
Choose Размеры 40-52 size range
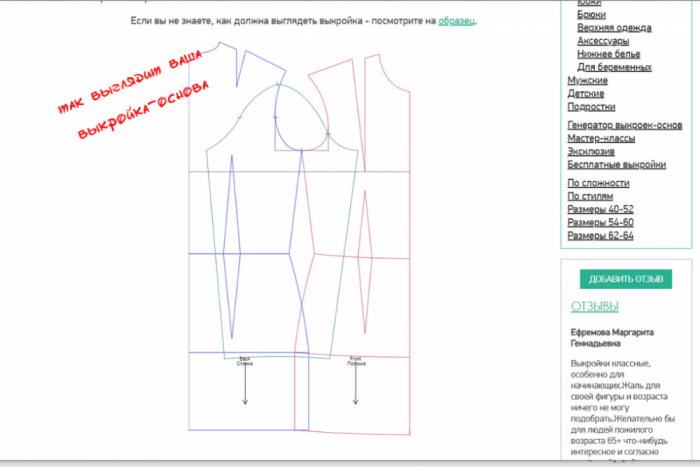click(x=600, y=209)
